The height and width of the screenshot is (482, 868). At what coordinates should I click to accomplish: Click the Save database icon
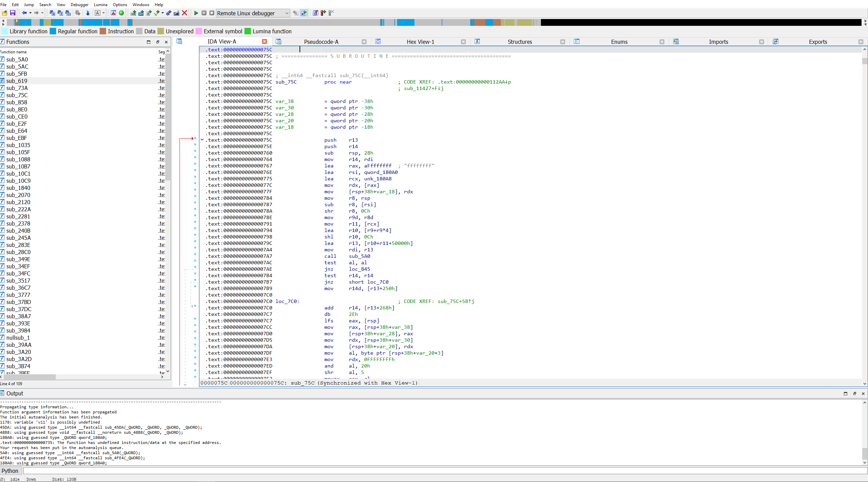pos(13,13)
